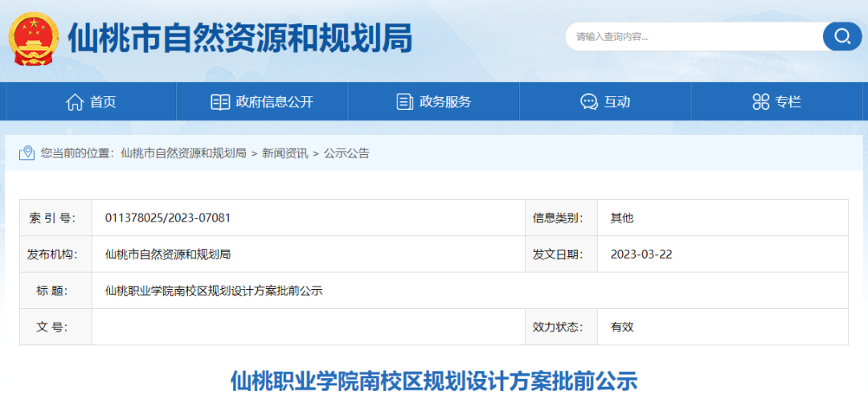Click the 有效 status value
Image resolution: width=868 pixels, height=411 pixels.
click(621, 327)
